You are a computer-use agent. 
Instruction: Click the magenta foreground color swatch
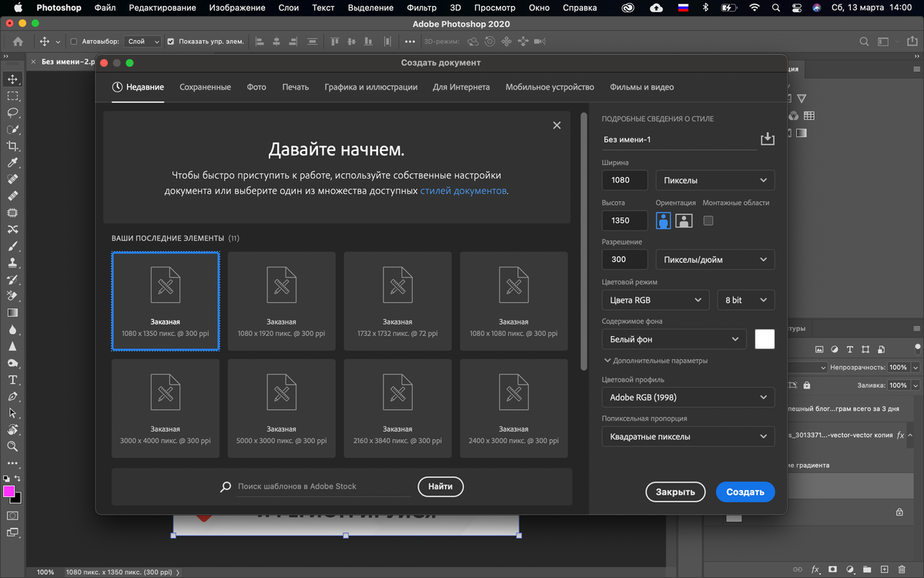pyautogui.click(x=9, y=492)
